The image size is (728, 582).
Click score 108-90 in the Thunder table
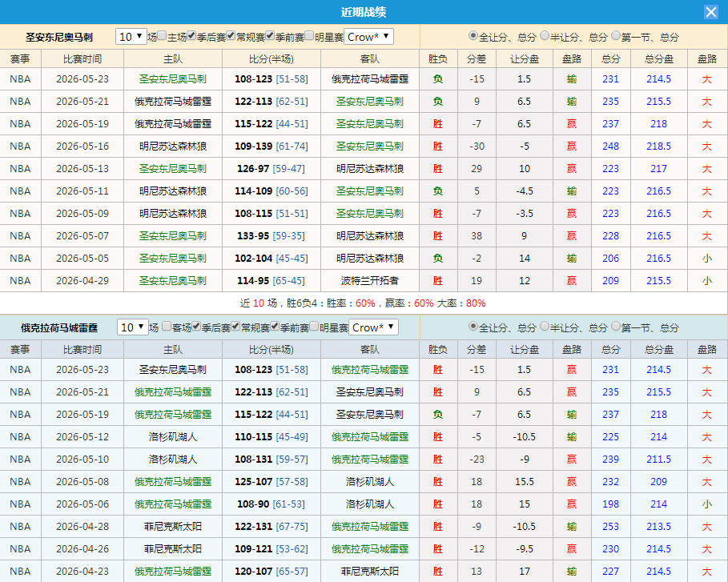click(253, 504)
